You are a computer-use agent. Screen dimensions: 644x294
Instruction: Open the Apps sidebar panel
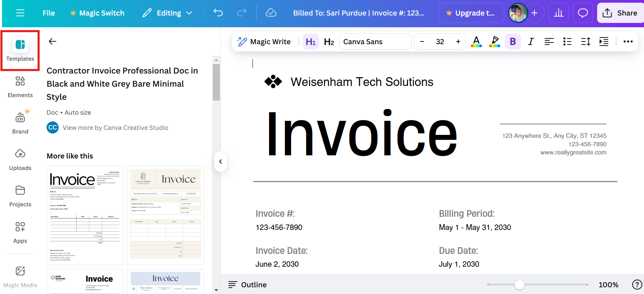20,233
